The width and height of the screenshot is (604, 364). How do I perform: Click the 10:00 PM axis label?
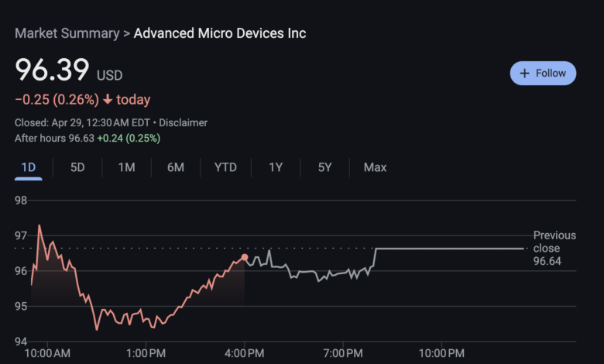(441, 353)
